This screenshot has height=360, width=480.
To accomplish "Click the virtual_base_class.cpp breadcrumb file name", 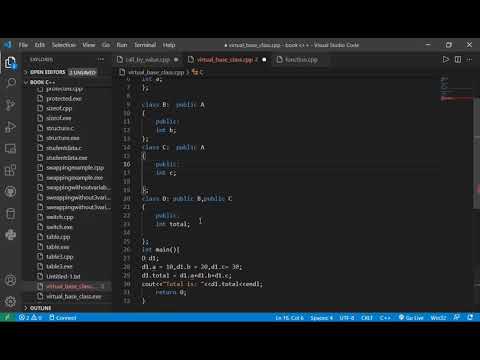I will point(156,72).
